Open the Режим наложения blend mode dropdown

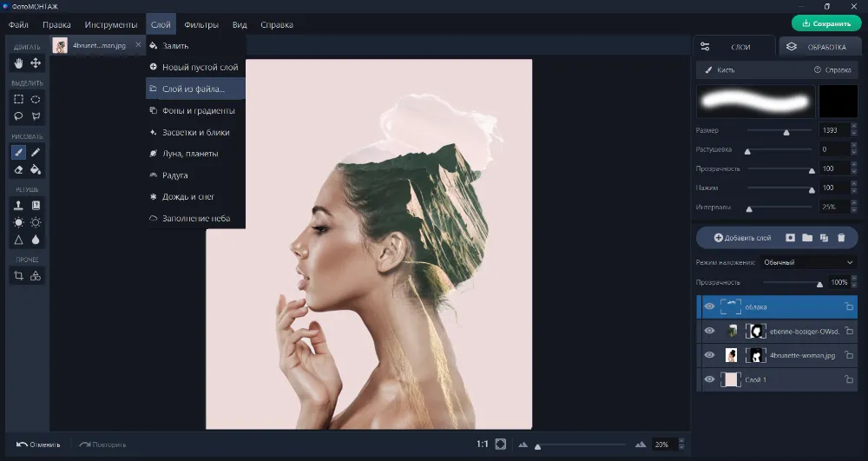coord(808,262)
